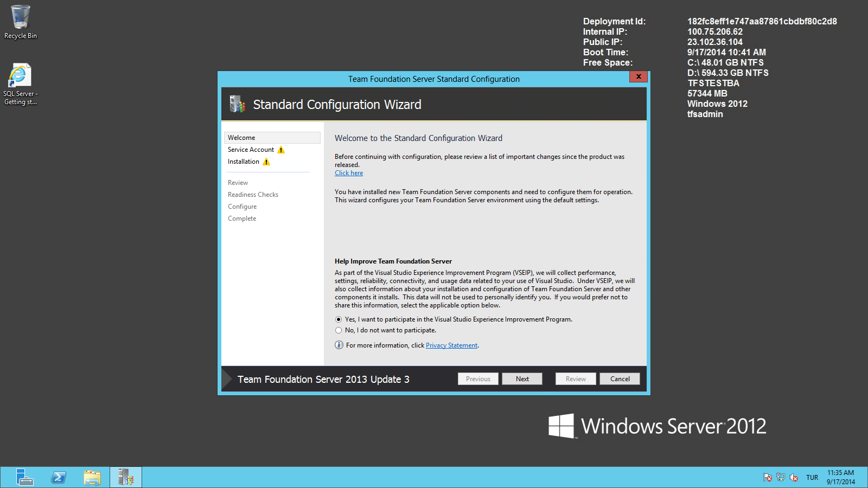
Task: Open the TFS Administration Console from the taskbar
Action: click(x=125, y=477)
